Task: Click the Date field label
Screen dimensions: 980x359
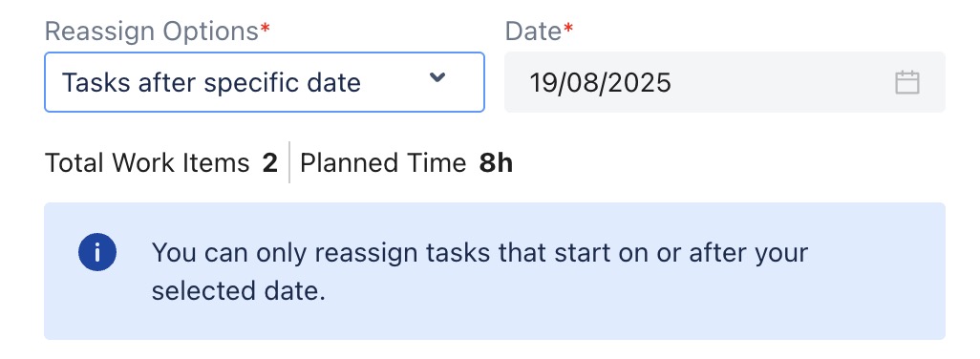Action: 533,32
